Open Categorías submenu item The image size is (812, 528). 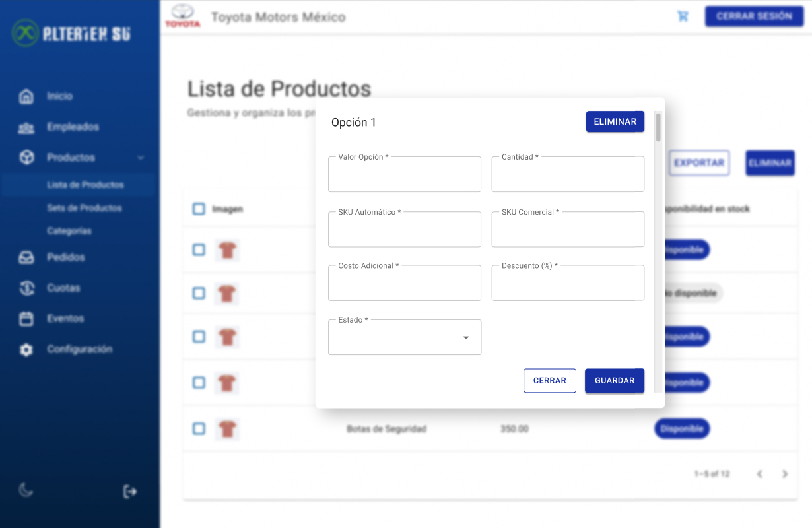click(69, 231)
